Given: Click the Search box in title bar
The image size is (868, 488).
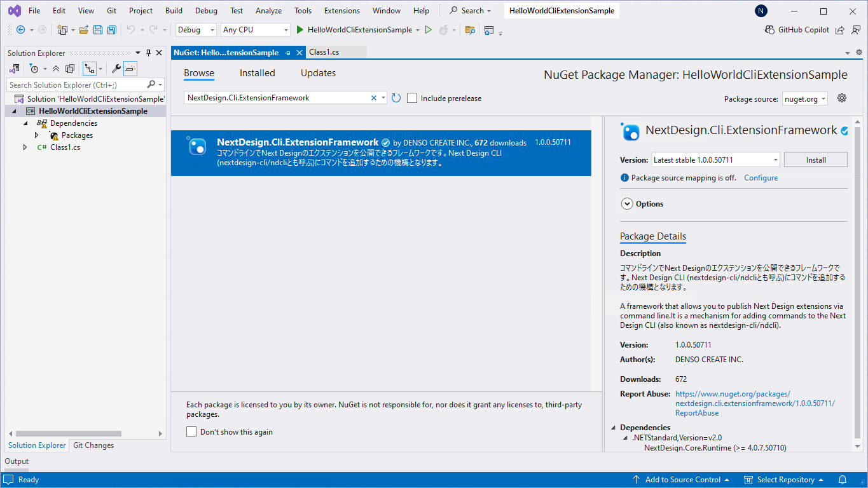Looking at the screenshot, I should pos(471,11).
